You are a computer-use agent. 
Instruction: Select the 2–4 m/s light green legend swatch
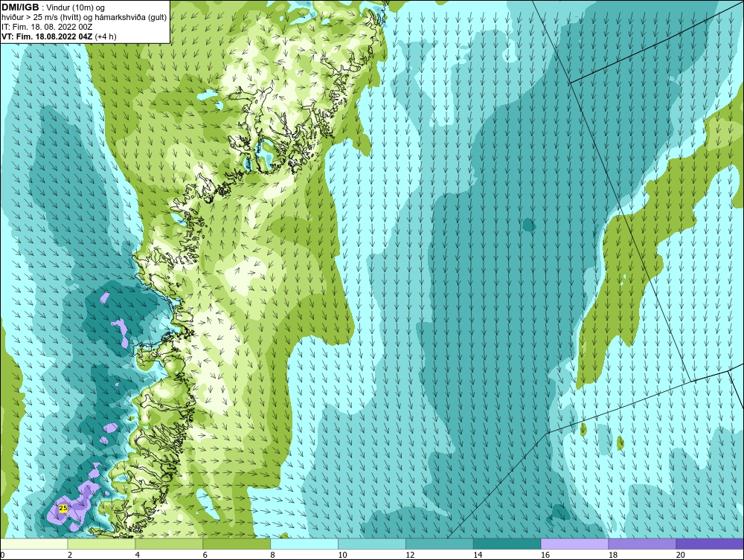coord(101,544)
